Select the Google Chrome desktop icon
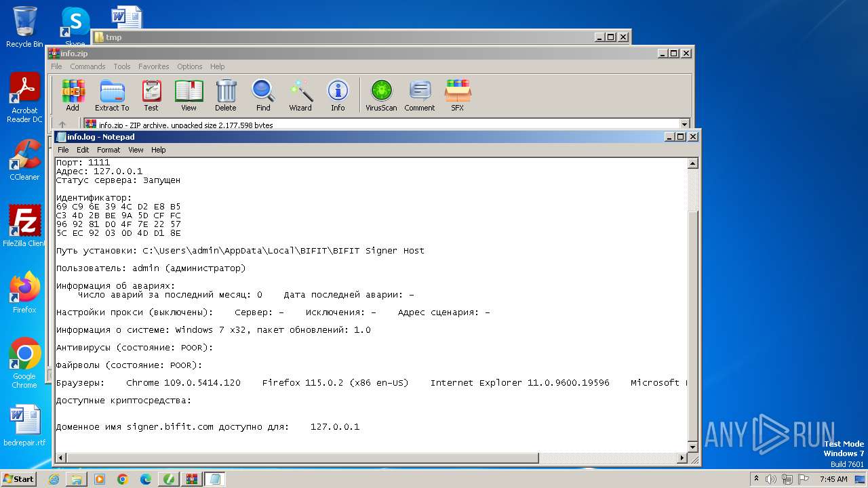This screenshot has height=488, width=868. (24, 363)
